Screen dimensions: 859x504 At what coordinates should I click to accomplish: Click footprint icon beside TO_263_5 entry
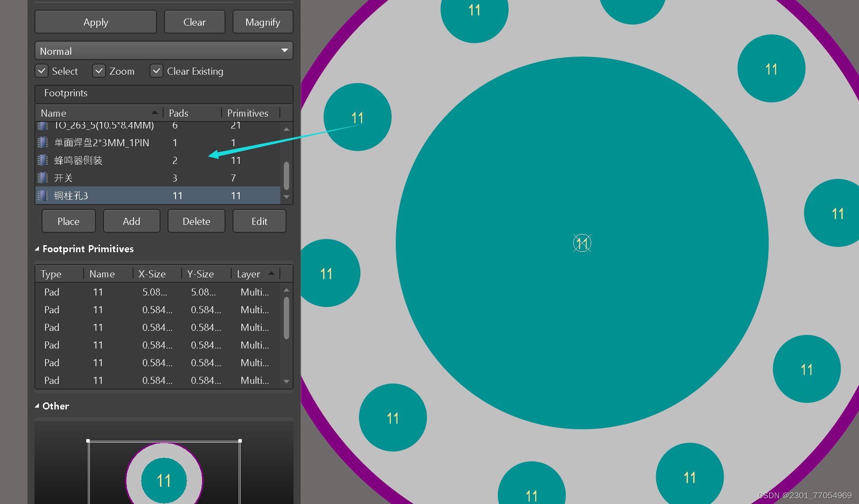coord(42,126)
